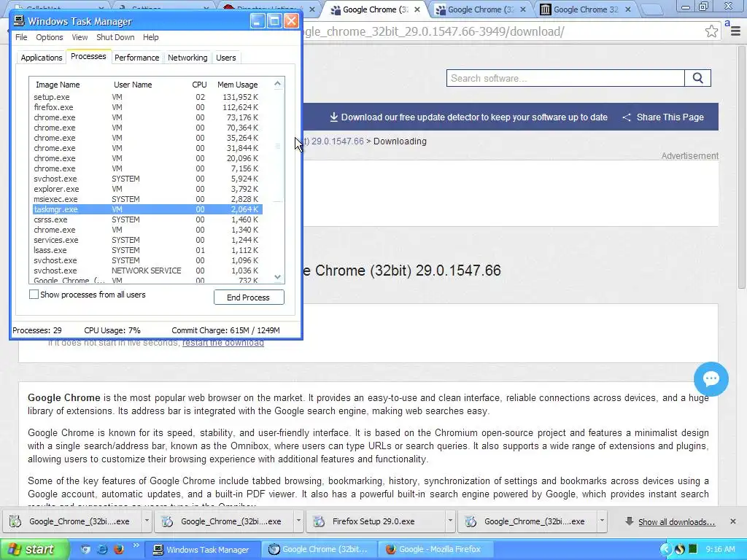Select lsass.exe process row
This screenshot has width=747, height=560.
tap(147, 250)
